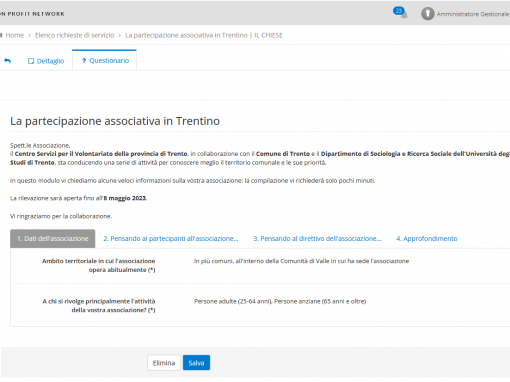Click 'Vi ringraziamo per la collaborazione' text
Image resolution: width=510 pixels, height=382 pixels.
click(61, 216)
